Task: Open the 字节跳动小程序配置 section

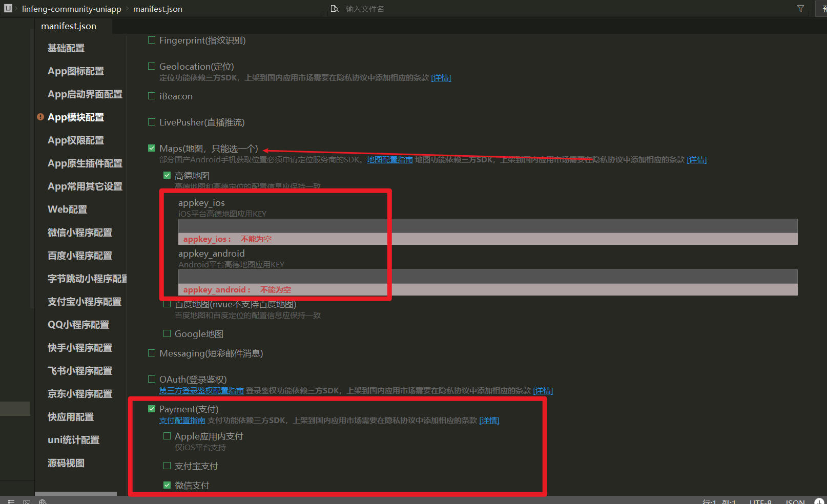Action: 87,279
